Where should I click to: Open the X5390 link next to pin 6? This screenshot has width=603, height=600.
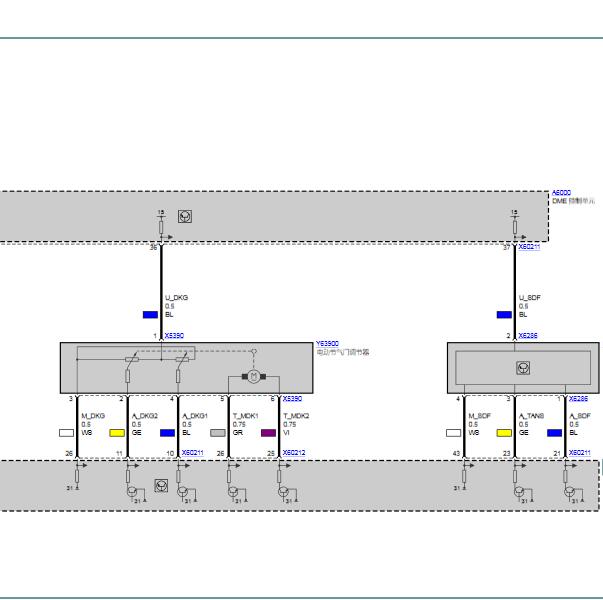point(292,399)
